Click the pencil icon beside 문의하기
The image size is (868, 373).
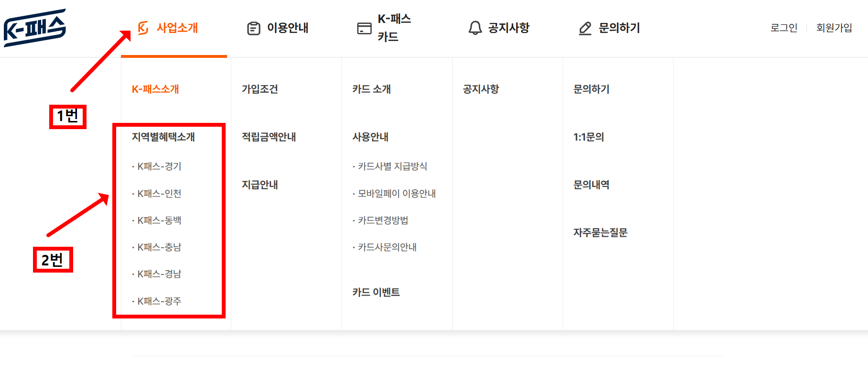(584, 28)
